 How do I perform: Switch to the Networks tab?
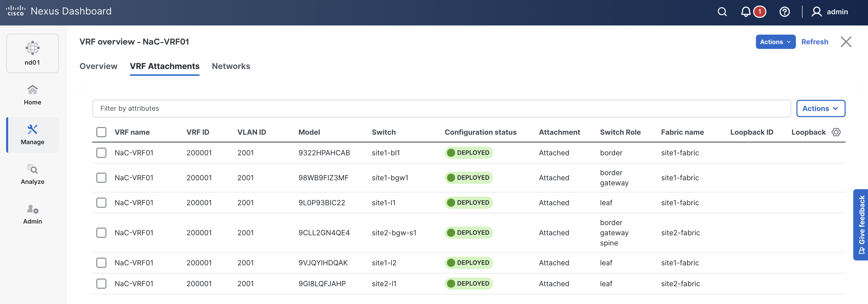point(231,66)
